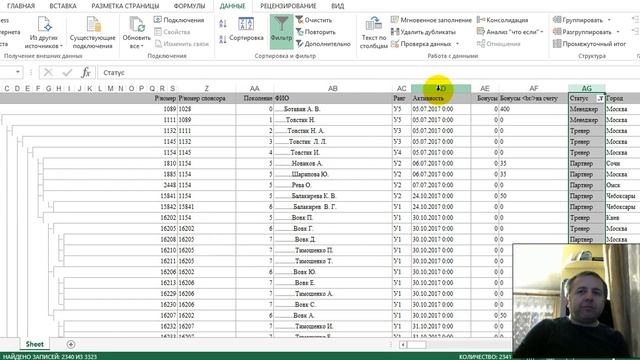The height and width of the screenshot is (360, 640).
Task: Select the ДАННЫЕ ribbon tab
Action: point(232,6)
